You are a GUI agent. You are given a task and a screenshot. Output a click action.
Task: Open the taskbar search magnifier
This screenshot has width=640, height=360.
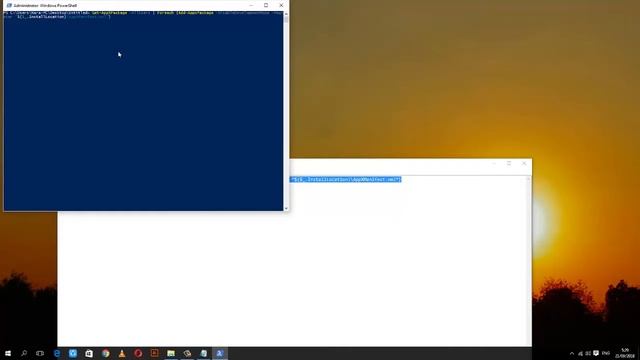24,353
